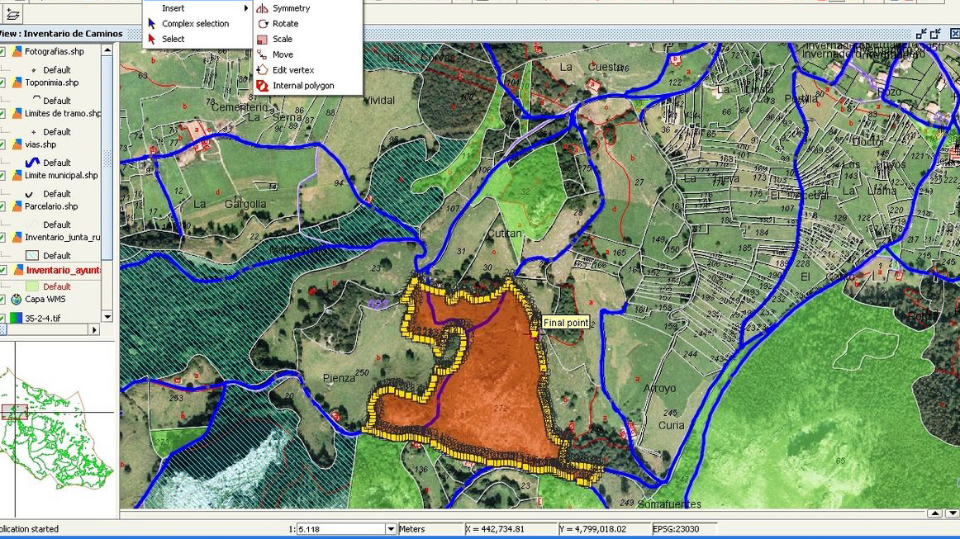Screen dimensions: 960x539
Task: Select the Inventario_ayunt layer name
Action: 62,270
